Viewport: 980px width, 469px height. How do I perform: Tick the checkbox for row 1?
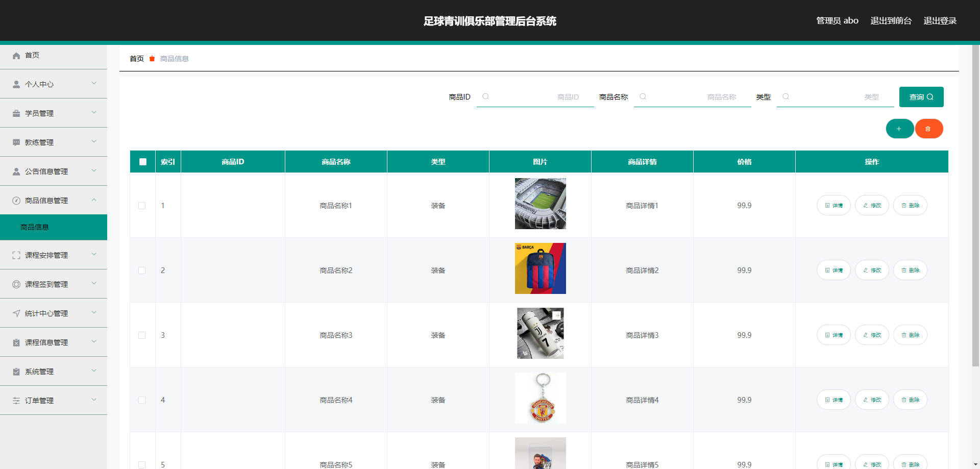click(x=142, y=206)
